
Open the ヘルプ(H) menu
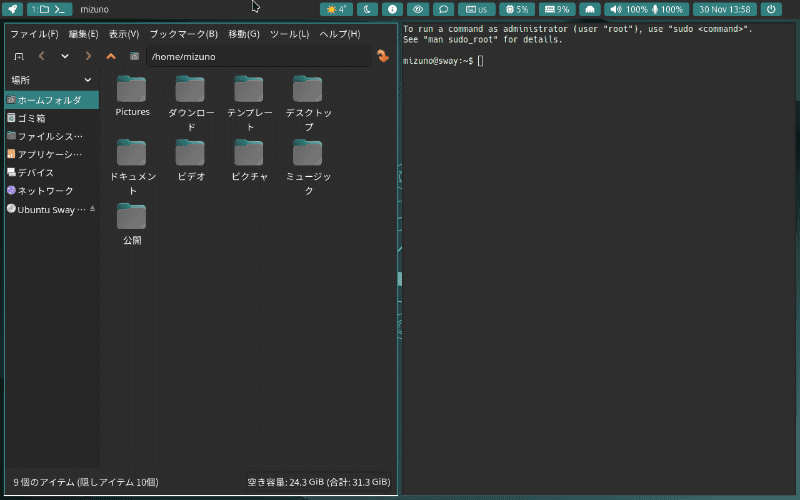coord(340,34)
